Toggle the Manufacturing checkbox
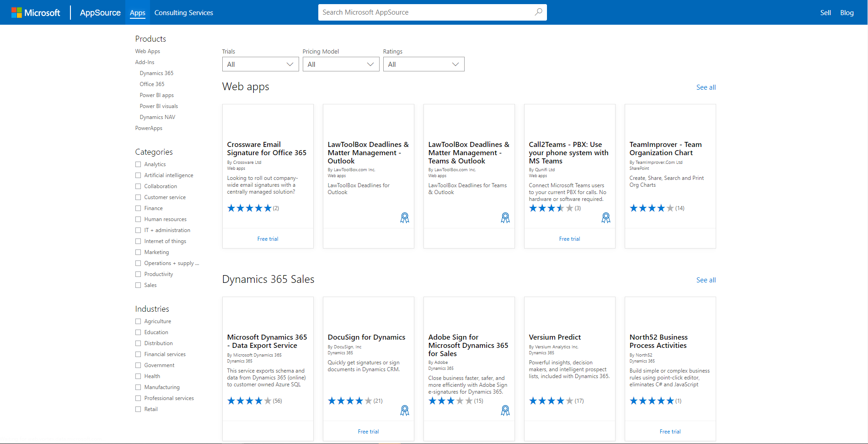The height and width of the screenshot is (444, 868). [x=138, y=387]
